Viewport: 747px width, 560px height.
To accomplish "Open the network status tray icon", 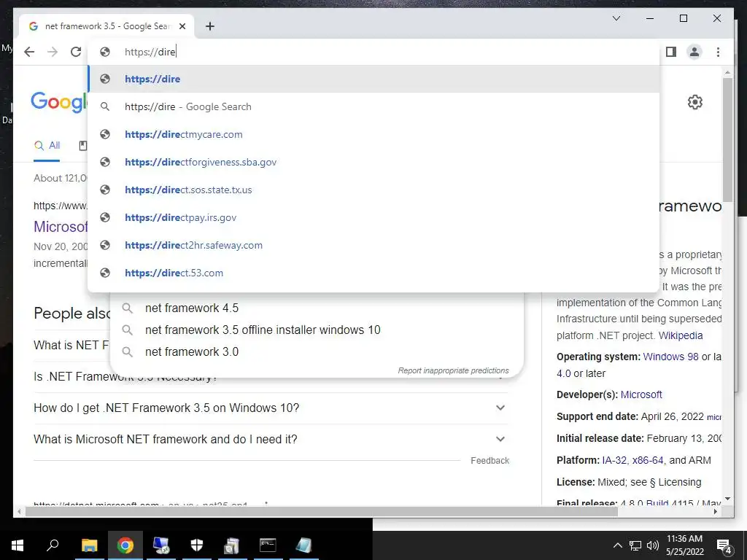I will tap(635, 545).
